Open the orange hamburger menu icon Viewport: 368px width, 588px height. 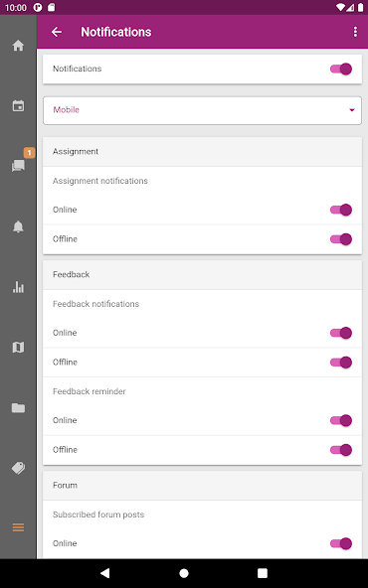[18, 527]
